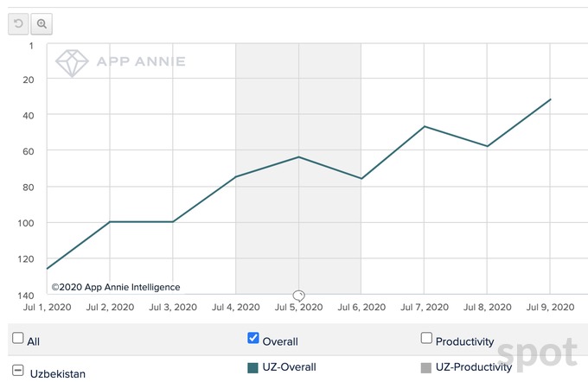Click the magnifier zoom-in icon

click(41, 23)
